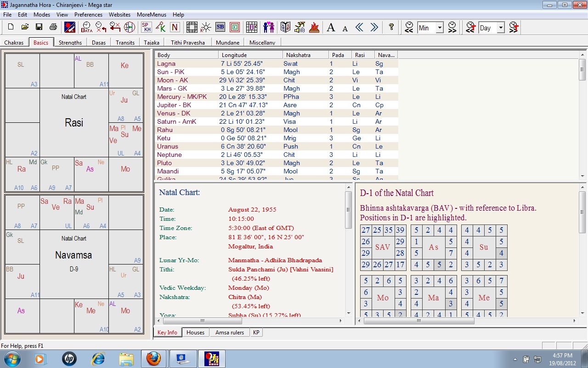Image resolution: width=588 pixels, height=368 pixels.
Task: Switch to the Tithi Pravesha tab
Action: coord(188,42)
